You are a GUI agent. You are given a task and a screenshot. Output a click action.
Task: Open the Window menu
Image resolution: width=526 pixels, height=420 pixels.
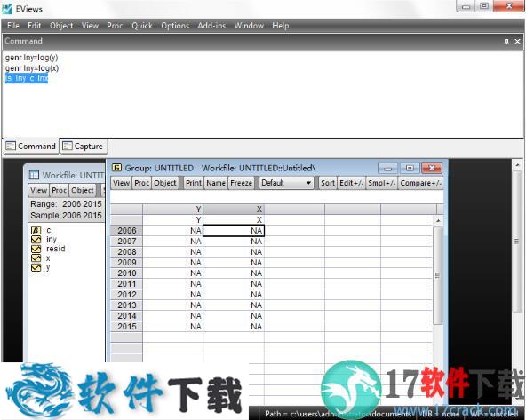click(x=249, y=26)
